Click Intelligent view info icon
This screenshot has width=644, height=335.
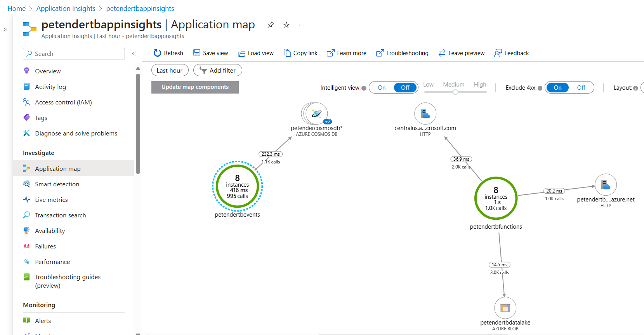coord(364,88)
